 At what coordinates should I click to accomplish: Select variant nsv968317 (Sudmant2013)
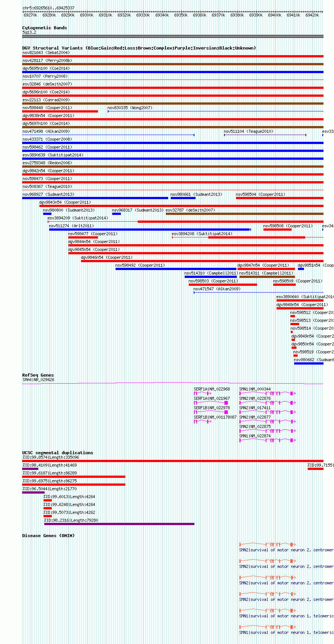click(x=116, y=213)
